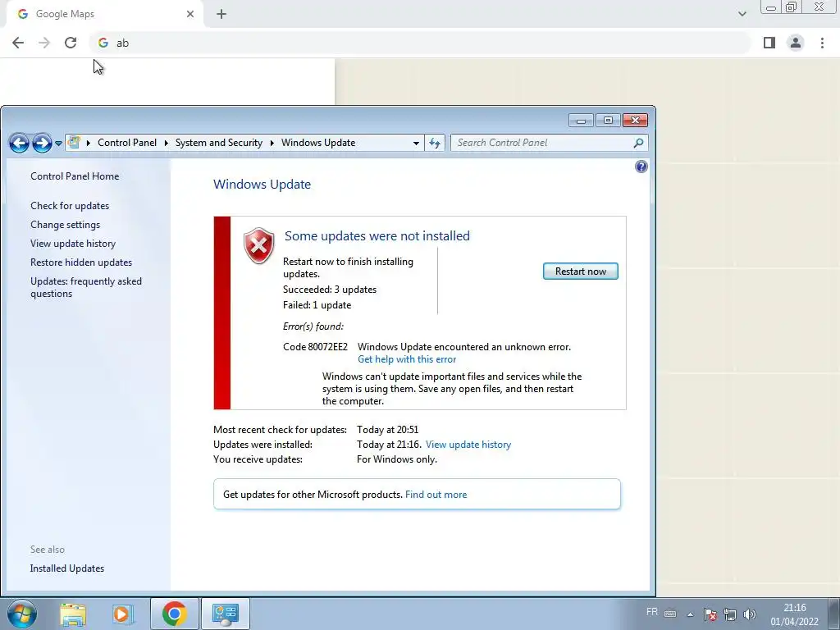This screenshot has height=630, width=840.
Task: Click Chrome address bar with 'ab'
Action: (x=421, y=43)
